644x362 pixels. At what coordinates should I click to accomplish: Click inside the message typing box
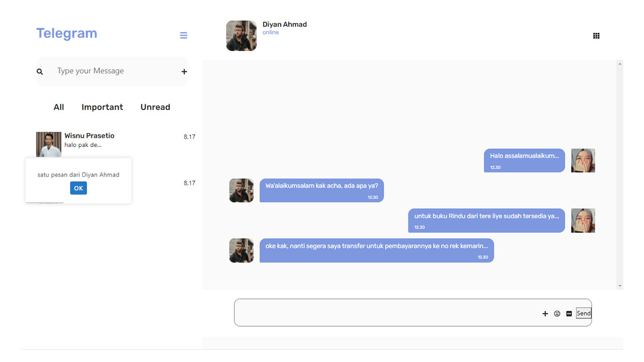pyautogui.click(x=377, y=312)
